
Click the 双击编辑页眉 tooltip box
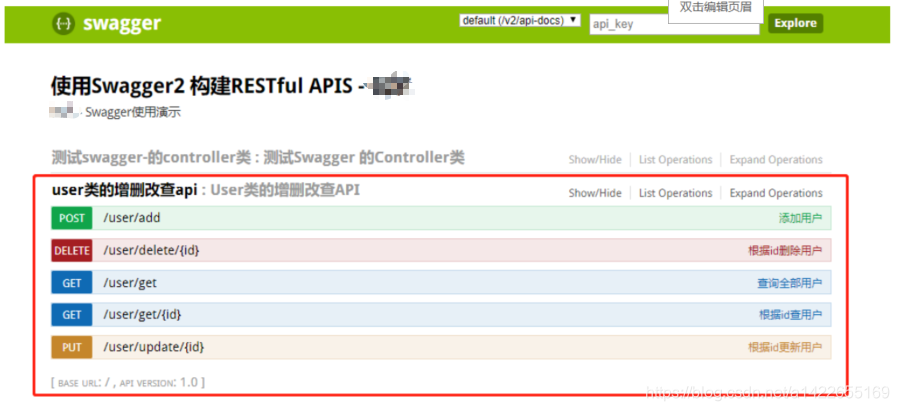(715, 10)
